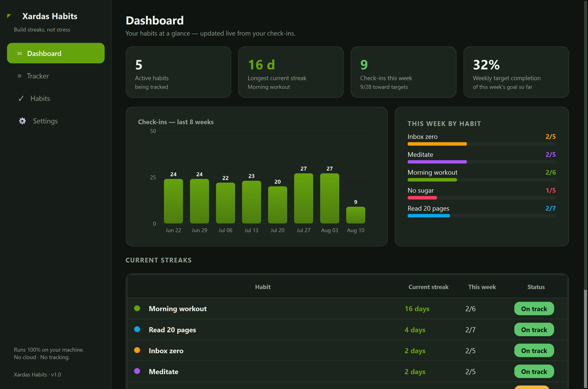Go to the Tracker page
The image size is (588, 389).
[56, 76]
